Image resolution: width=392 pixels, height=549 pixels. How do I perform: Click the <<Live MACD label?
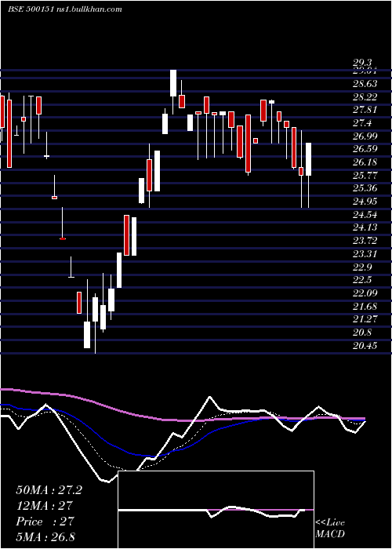(330, 528)
